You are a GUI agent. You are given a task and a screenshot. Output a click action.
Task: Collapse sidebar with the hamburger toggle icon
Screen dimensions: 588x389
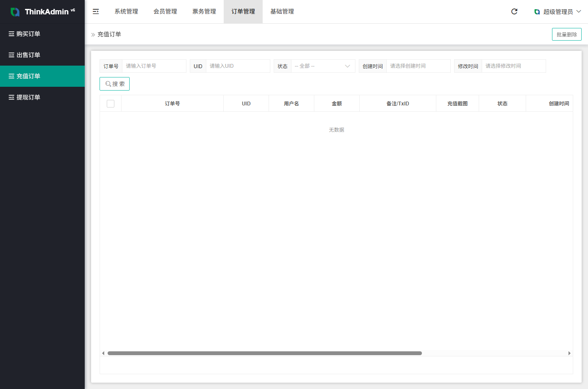96,11
